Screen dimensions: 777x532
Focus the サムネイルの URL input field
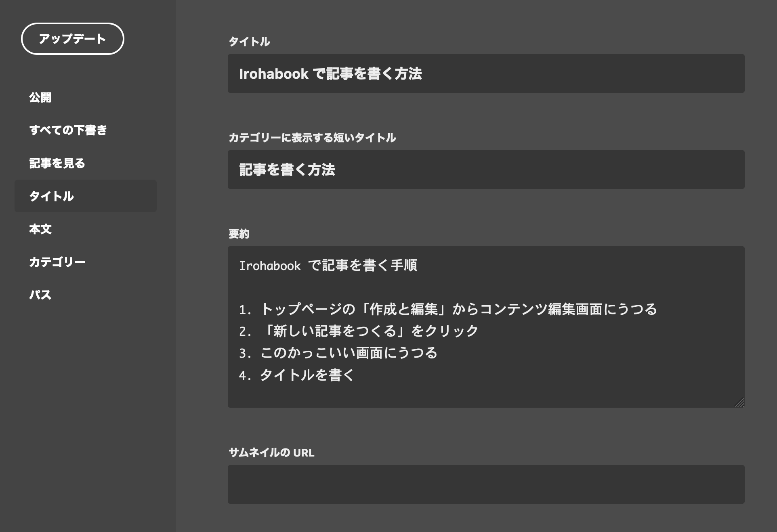click(485, 484)
